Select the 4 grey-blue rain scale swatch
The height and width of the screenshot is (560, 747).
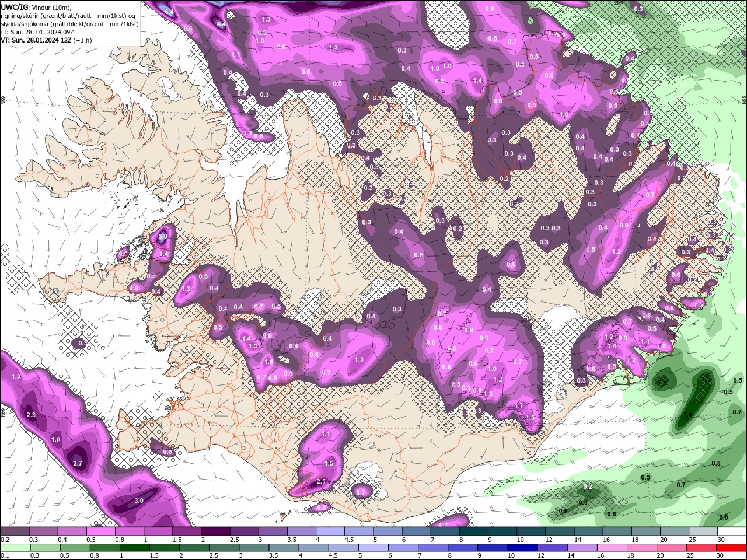[x=314, y=548]
